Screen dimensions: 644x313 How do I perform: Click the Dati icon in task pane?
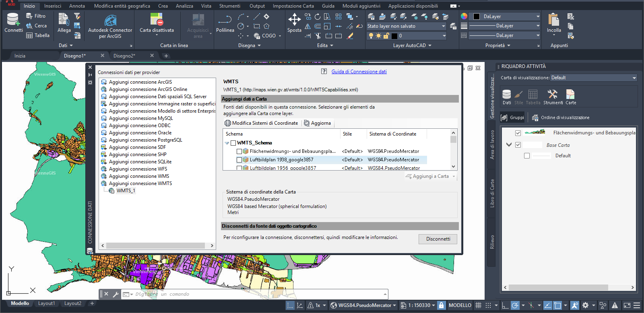[507, 95]
